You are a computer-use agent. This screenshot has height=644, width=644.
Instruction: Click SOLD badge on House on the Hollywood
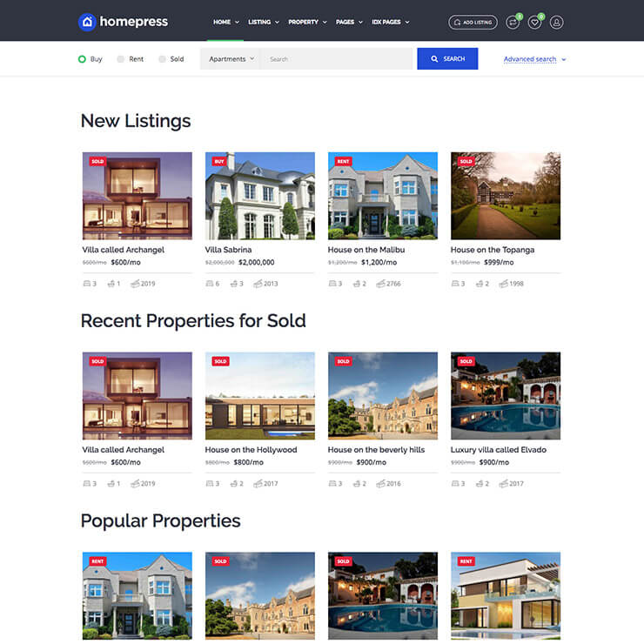click(220, 361)
